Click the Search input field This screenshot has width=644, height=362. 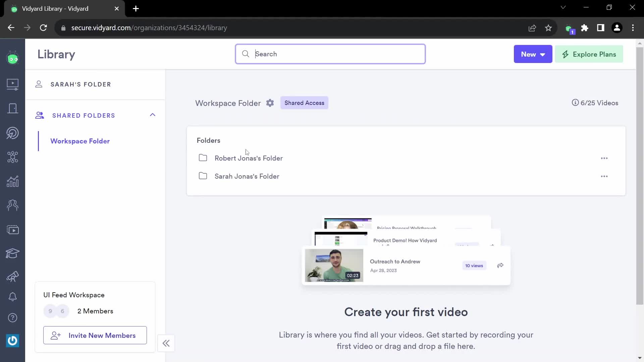(x=330, y=54)
